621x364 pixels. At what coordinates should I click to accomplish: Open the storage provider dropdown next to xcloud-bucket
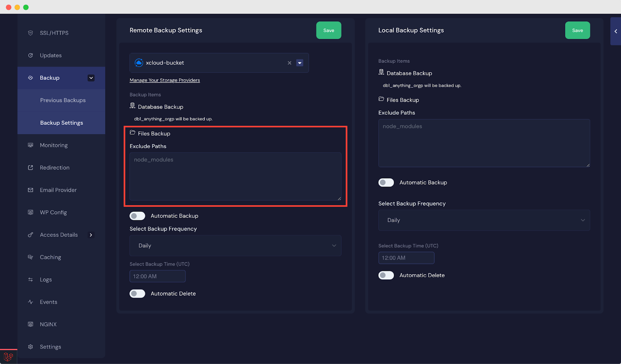click(x=300, y=62)
